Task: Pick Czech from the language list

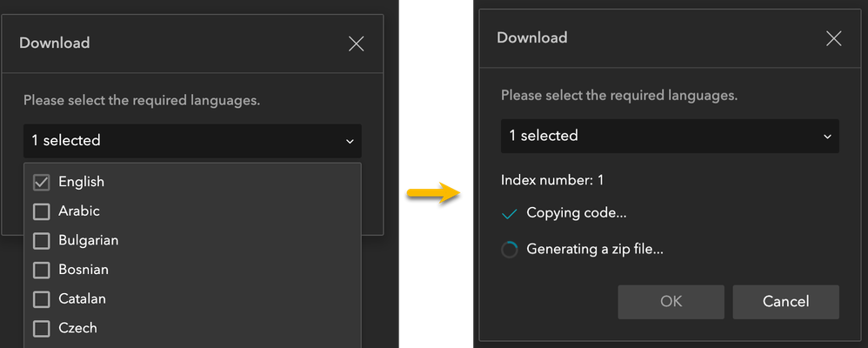Action: [x=77, y=328]
